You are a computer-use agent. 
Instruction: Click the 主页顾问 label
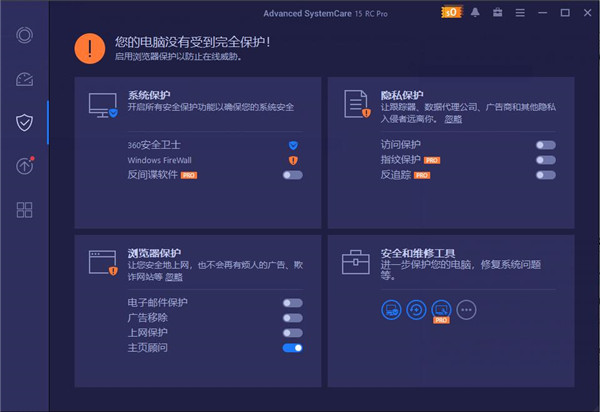click(x=147, y=348)
